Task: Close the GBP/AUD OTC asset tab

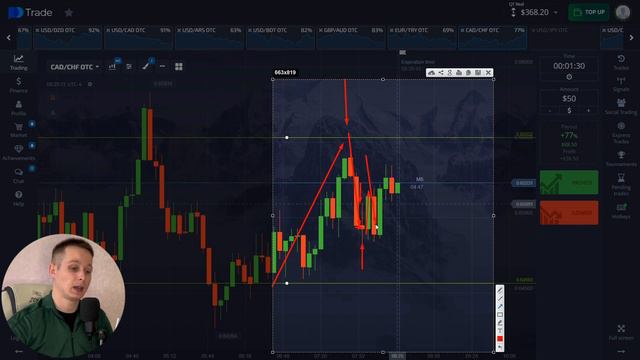Action: (321, 30)
